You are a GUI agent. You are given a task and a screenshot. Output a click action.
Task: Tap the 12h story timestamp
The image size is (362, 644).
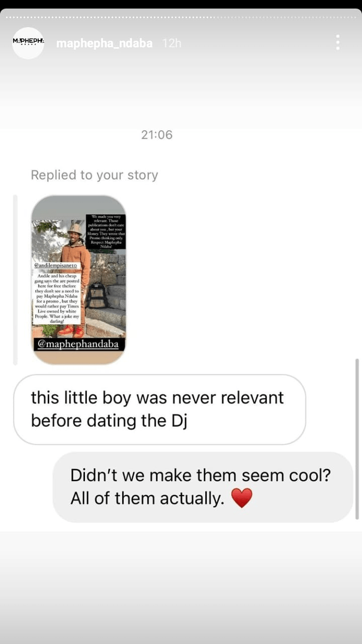[172, 43]
